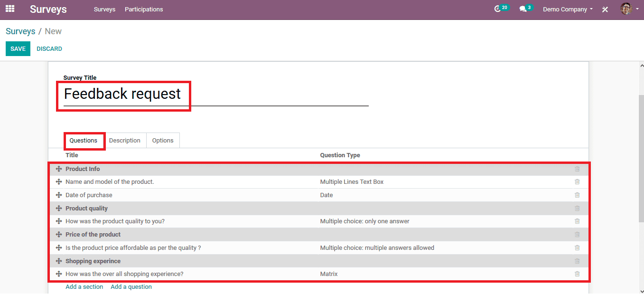Edit the Survey Title field Feedback request
Image resolution: width=644 pixels, height=295 pixels.
[x=216, y=94]
